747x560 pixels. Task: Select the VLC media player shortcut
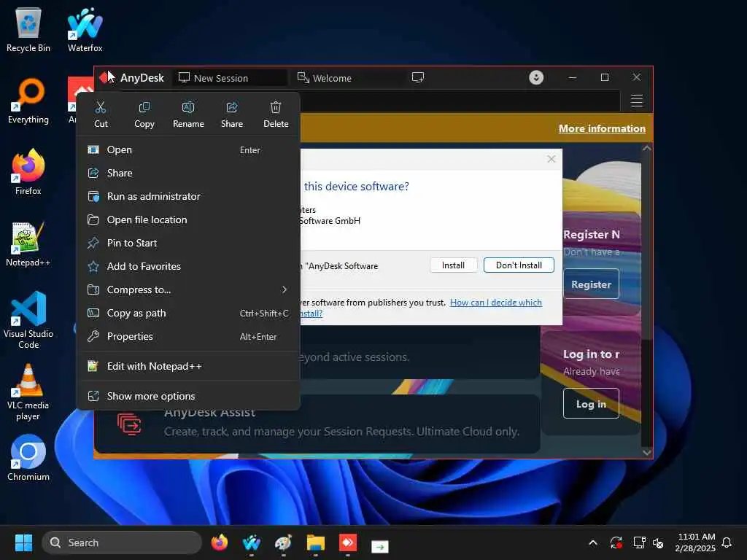click(28, 392)
